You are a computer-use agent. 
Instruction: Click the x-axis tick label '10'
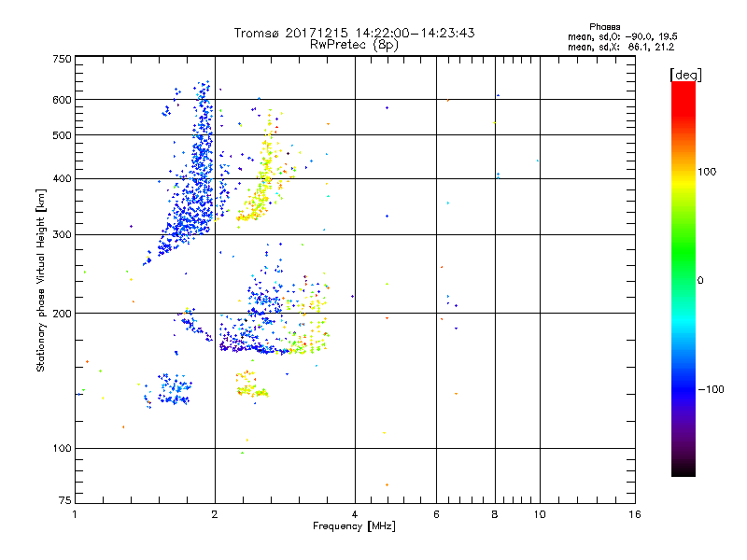[x=540, y=514]
